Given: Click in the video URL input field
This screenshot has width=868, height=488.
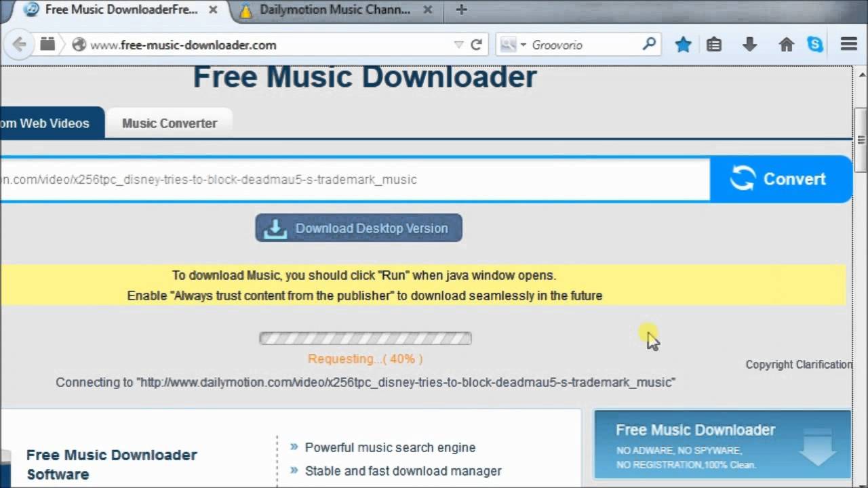Looking at the screenshot, I should (x=354, y=180).
